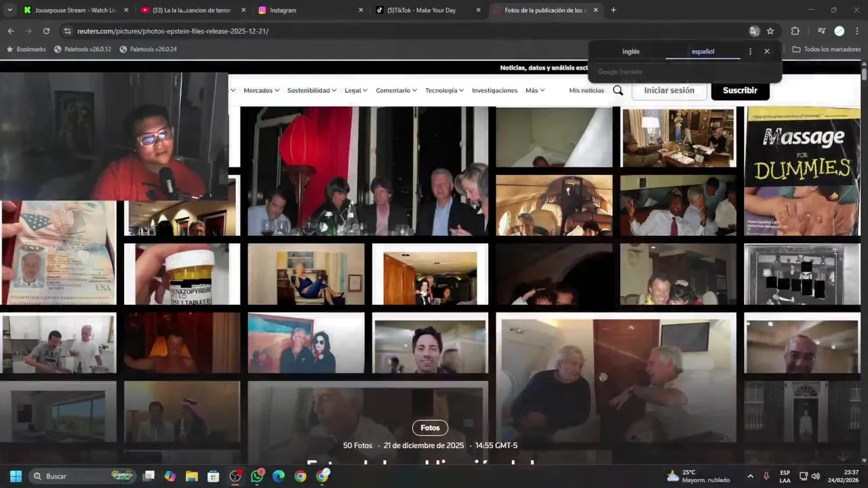Image resolution: width=868 pixels, height=488 pixels.
Task: Click the Suscribir button
Action: click(740, 90)
